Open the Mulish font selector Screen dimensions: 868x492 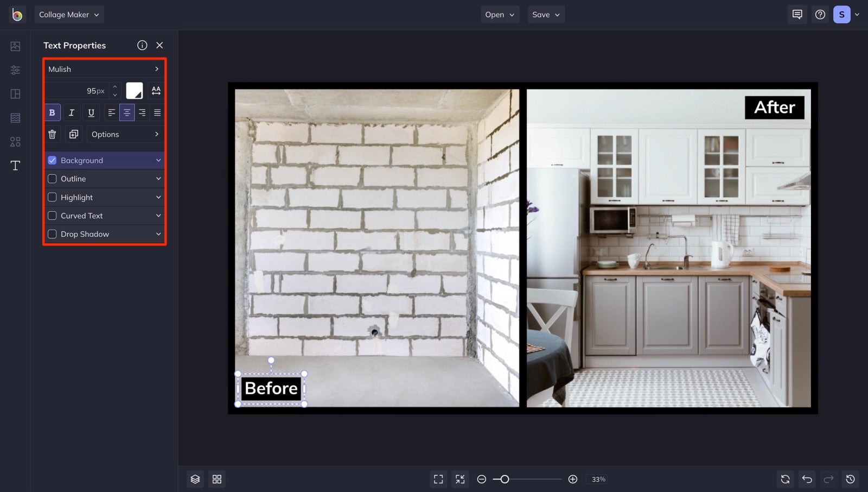[x=104, y=69]
